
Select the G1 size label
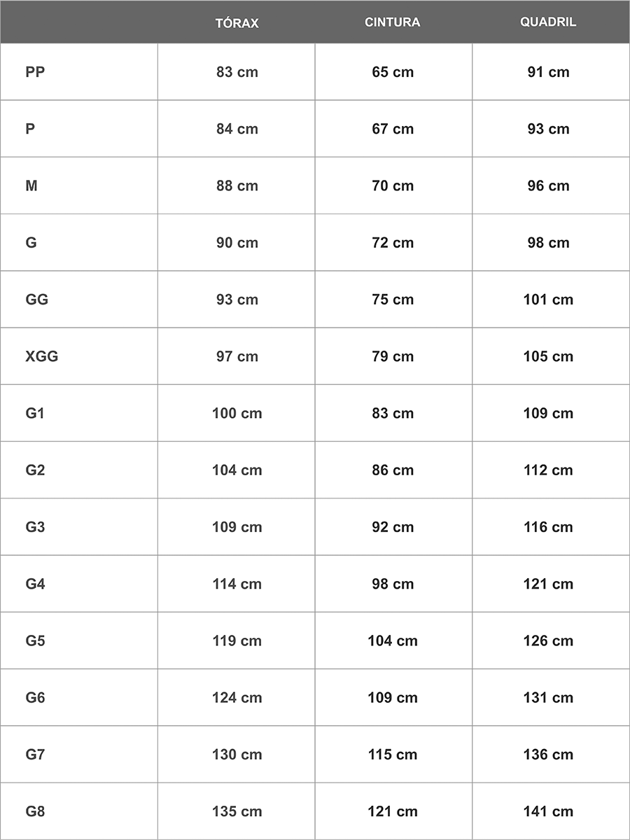pos(35,413)
